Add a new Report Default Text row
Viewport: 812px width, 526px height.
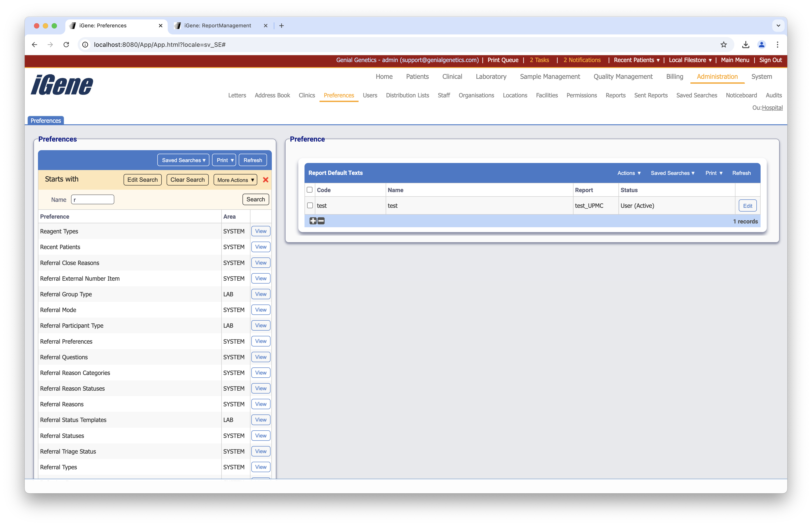pos(313,221)
